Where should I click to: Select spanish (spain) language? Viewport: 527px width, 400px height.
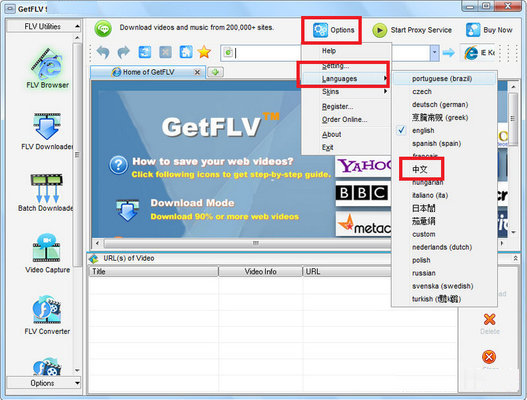[x=444, y=144]
